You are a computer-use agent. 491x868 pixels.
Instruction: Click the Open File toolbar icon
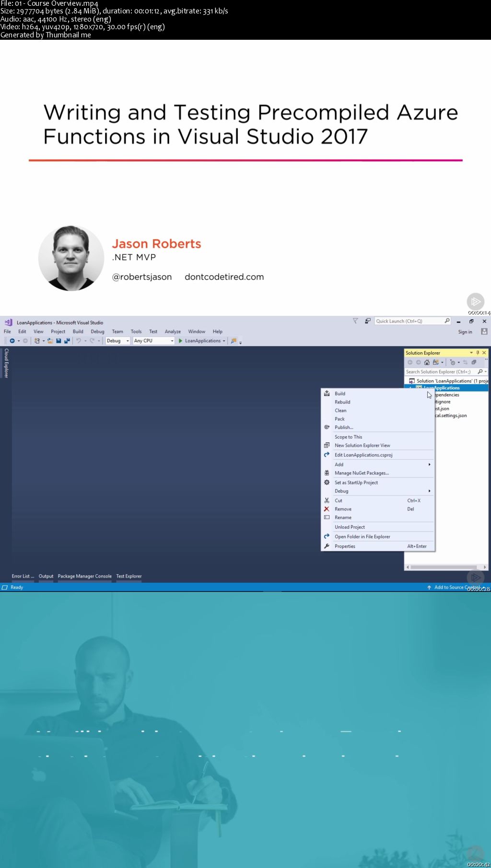point(50,341)
